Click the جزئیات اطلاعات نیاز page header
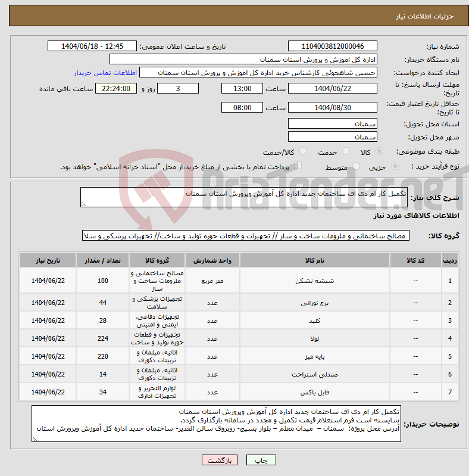 [x=425, y=16]
